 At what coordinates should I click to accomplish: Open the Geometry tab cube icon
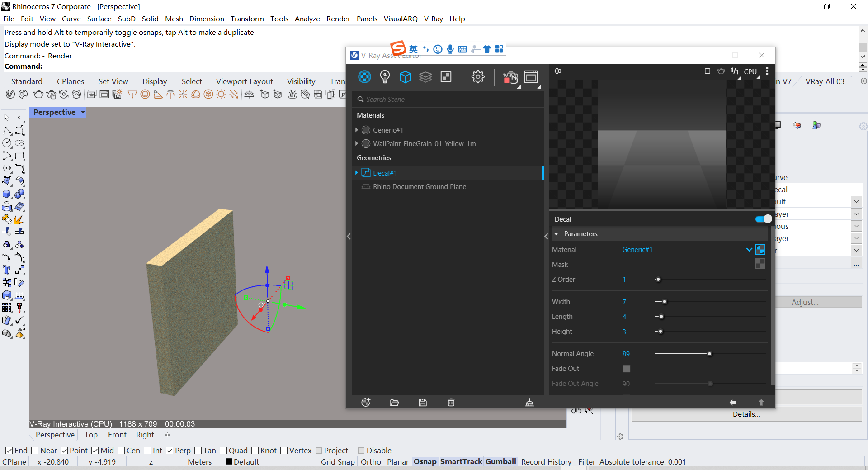(405, 77)
